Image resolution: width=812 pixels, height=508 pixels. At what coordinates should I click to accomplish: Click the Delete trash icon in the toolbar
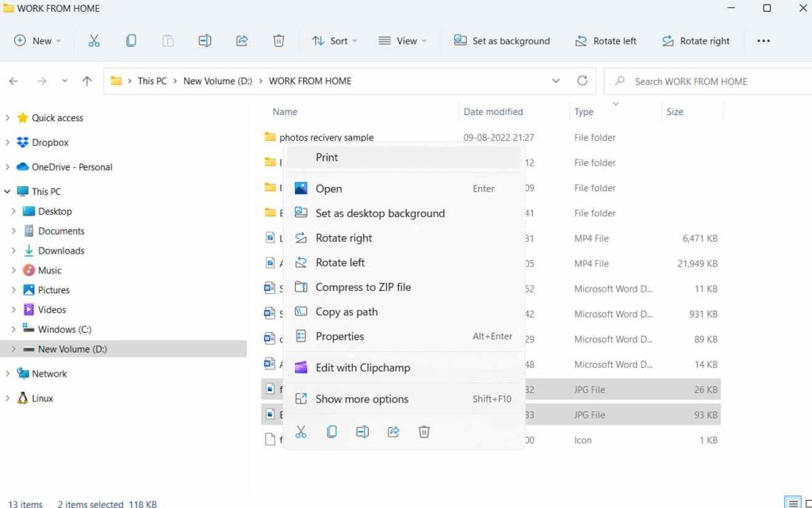[278, 41]
